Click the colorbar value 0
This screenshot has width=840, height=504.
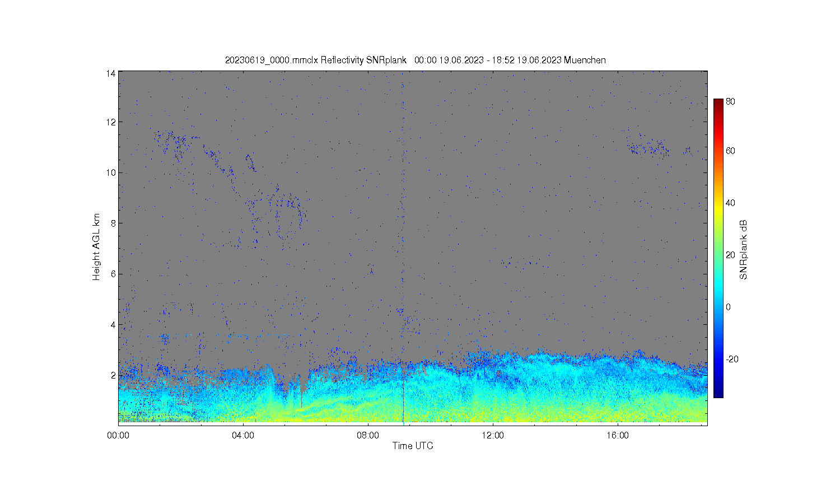(728, 307)
